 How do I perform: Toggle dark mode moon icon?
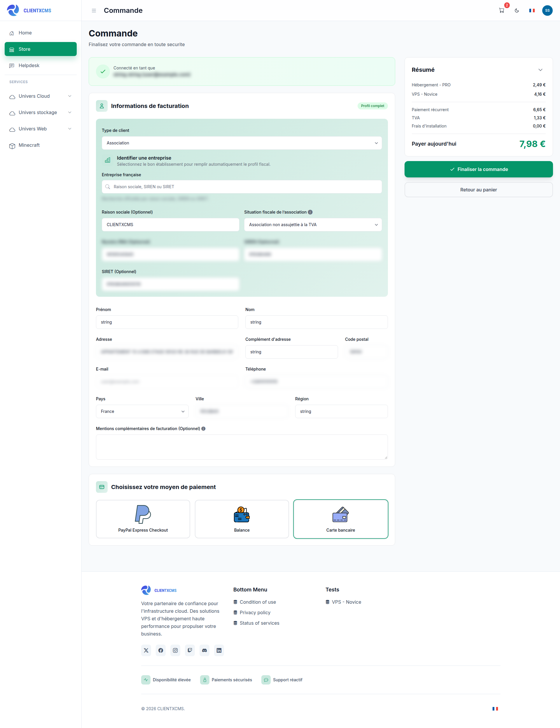517,10
